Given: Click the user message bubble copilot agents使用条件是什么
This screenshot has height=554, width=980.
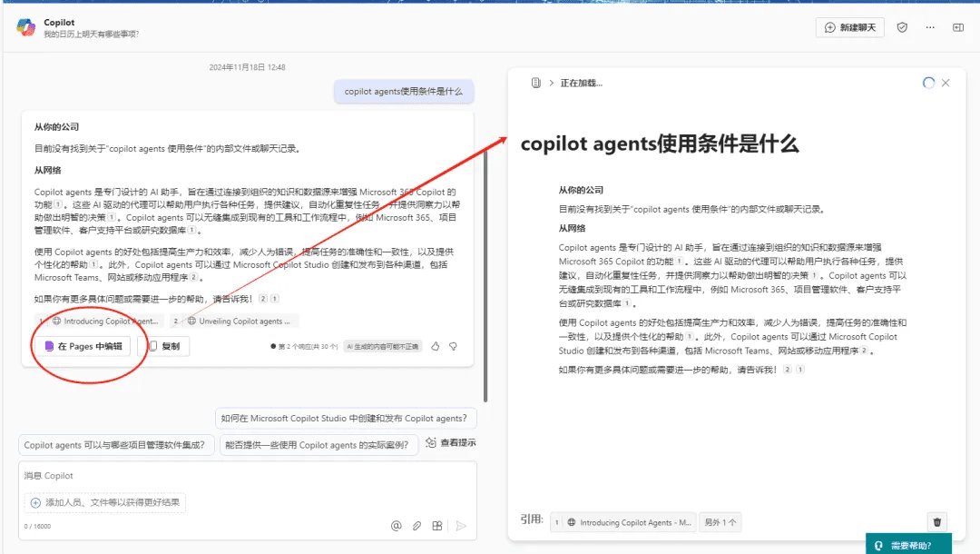Looking at the screenshot, I should [404, 92].
